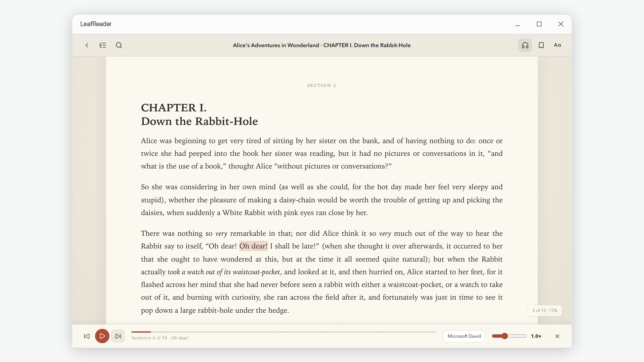This screenshot has width=644, height=362.
Task: Click "Sentence 6 of 94" status text
Action: (149, 338)
